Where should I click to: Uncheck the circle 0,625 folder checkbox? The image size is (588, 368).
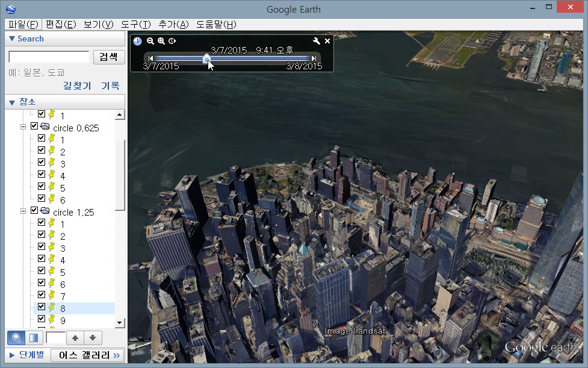[34, 127]
